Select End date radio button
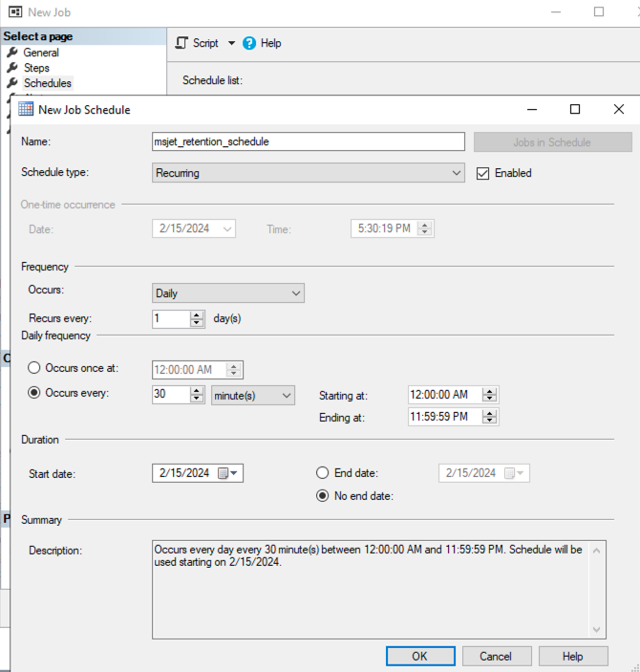 [323, 472]
